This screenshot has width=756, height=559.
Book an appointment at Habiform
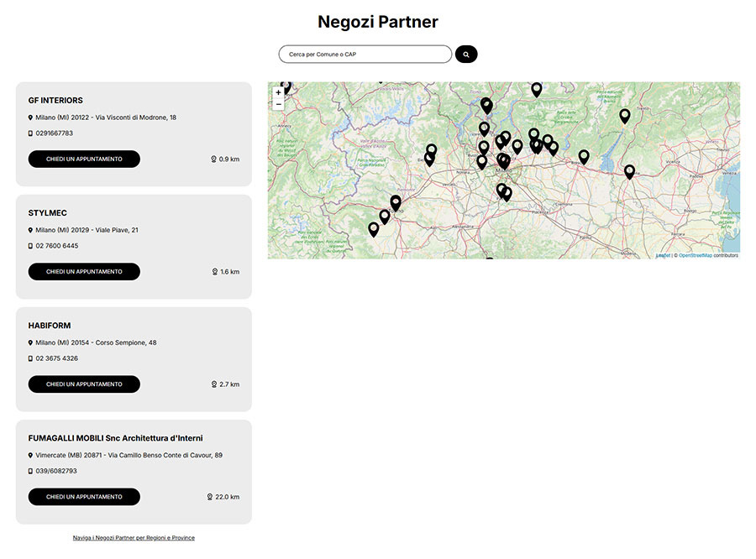pos(84,384)
